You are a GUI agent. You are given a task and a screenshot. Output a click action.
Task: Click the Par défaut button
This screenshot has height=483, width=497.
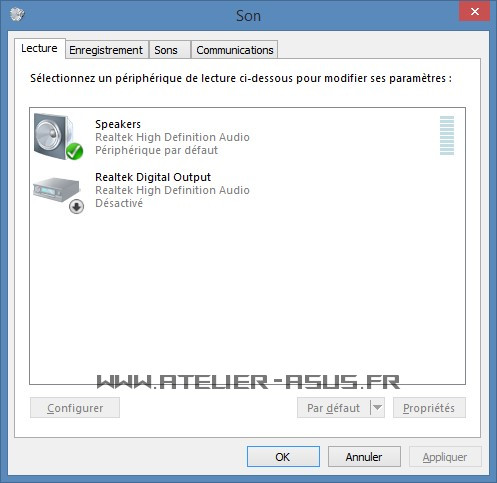[334, 407]
